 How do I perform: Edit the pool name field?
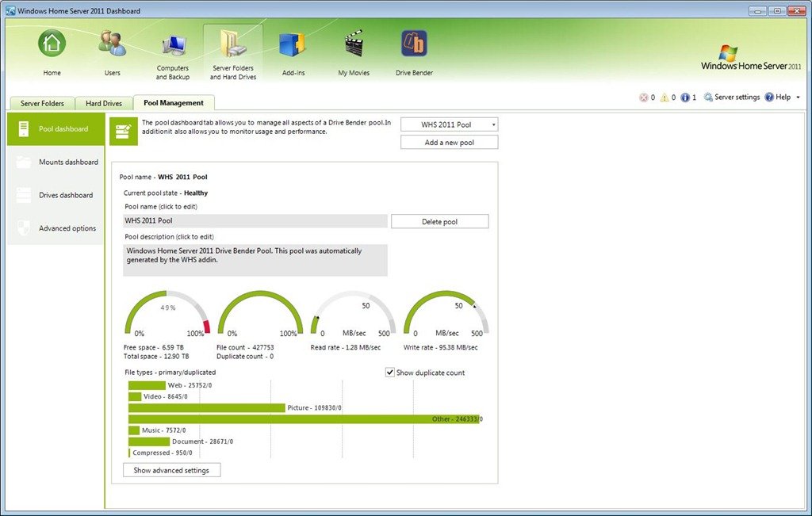click(x=255, y=221)
